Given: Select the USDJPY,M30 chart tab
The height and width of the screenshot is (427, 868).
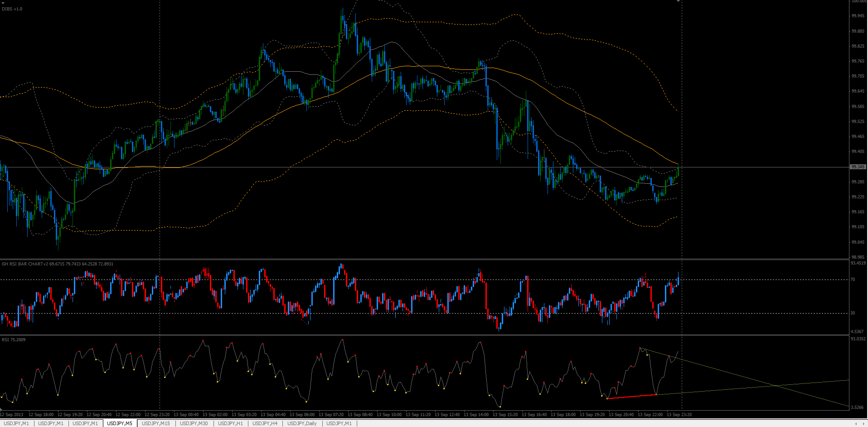Looking at the screenshot, I should 194,423.
